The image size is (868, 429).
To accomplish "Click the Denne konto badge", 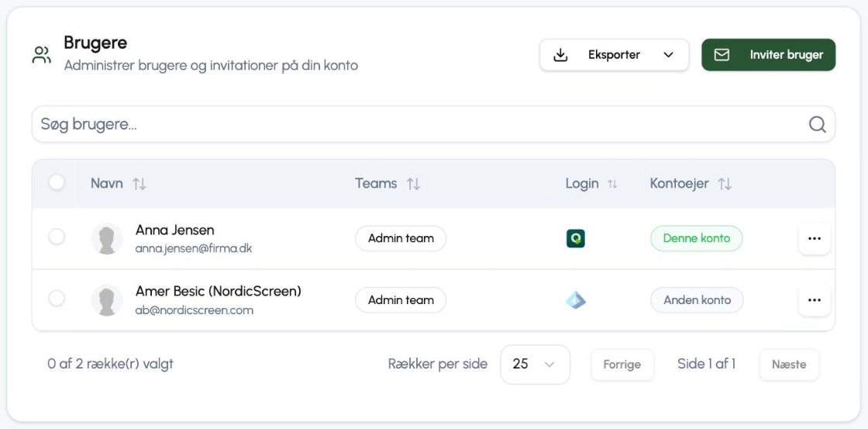I will click(x=697, y=238).
